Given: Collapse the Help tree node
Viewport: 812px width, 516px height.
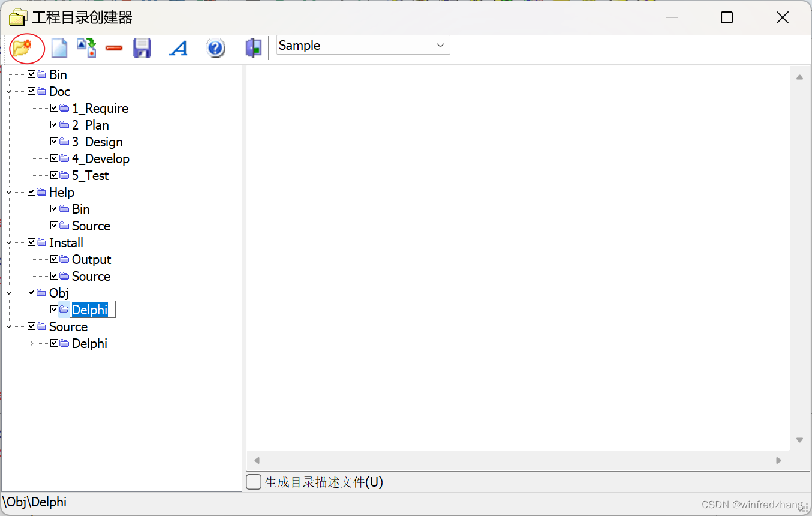Looking at the screenshot, I should 9,193.
